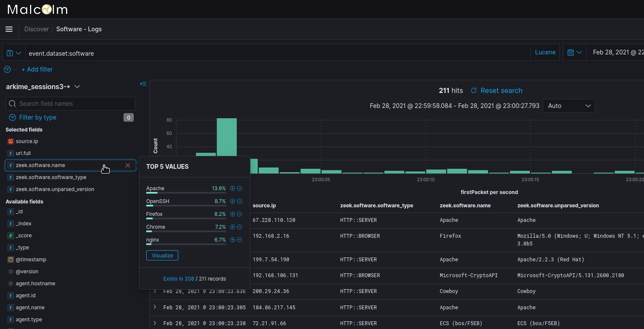
Task: Click the Search field names input
Action: (x=71, y=104)
